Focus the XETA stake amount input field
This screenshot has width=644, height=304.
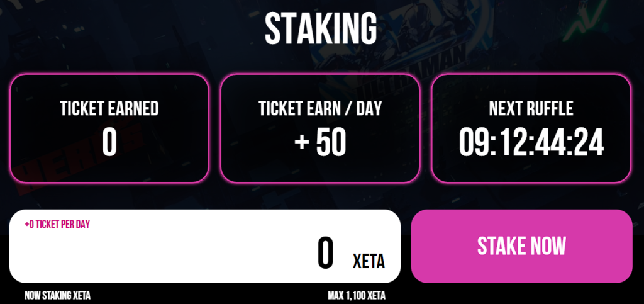189,252
